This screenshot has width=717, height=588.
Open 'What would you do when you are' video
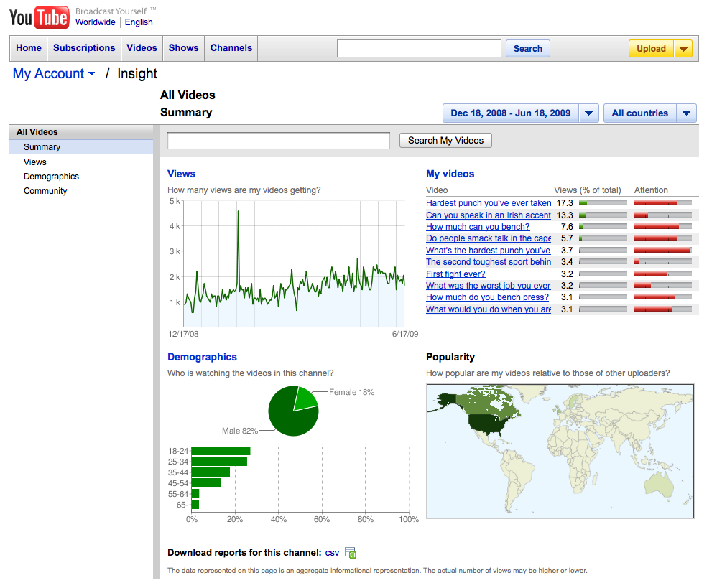pos(489,309)
